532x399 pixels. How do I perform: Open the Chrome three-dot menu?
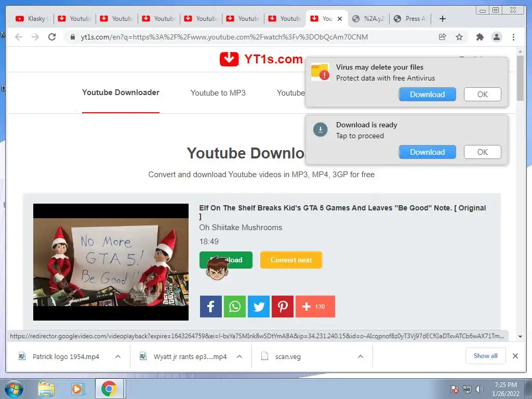click(513, 37)
